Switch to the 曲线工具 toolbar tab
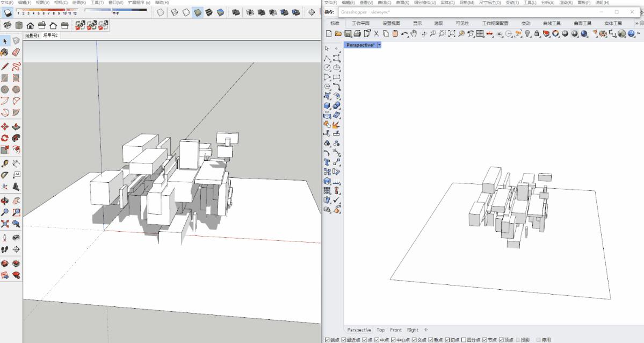Screen dimensions: 644x343 click(552, 23)
